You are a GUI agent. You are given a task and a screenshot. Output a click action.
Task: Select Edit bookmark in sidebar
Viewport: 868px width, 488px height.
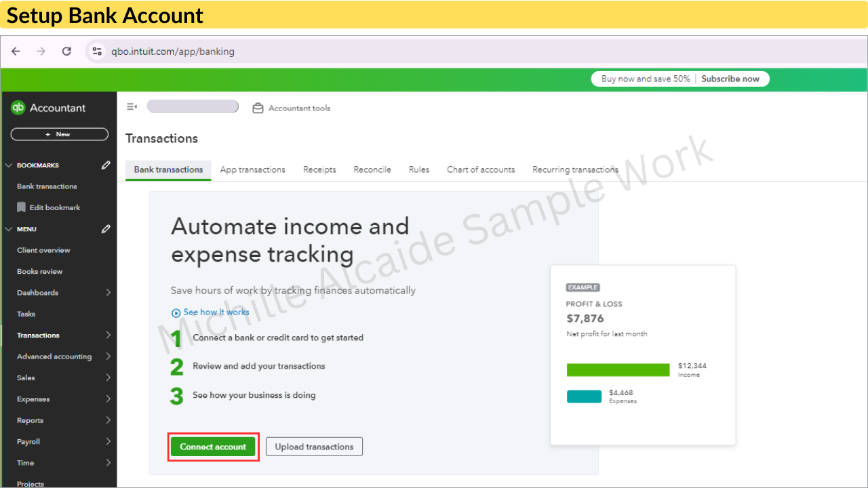pyautogui.click(x=55, y=207)
